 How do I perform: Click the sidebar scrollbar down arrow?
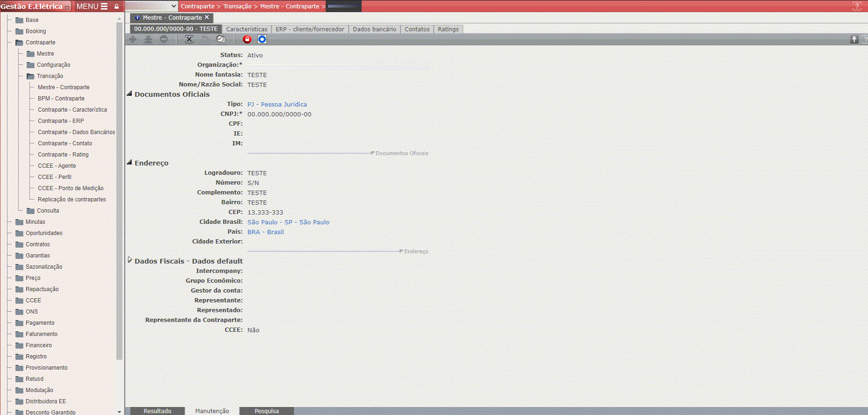120,412
